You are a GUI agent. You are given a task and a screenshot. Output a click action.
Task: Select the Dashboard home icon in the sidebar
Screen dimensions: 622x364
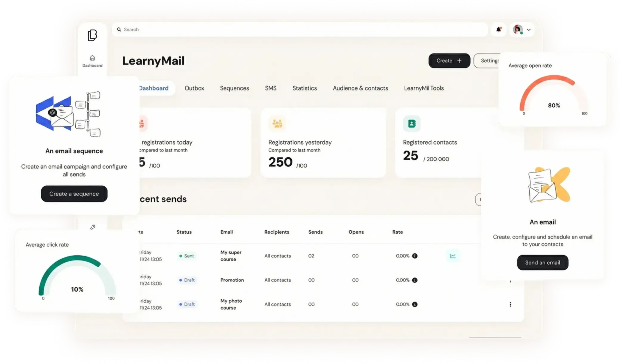click(x=92, y=58)
